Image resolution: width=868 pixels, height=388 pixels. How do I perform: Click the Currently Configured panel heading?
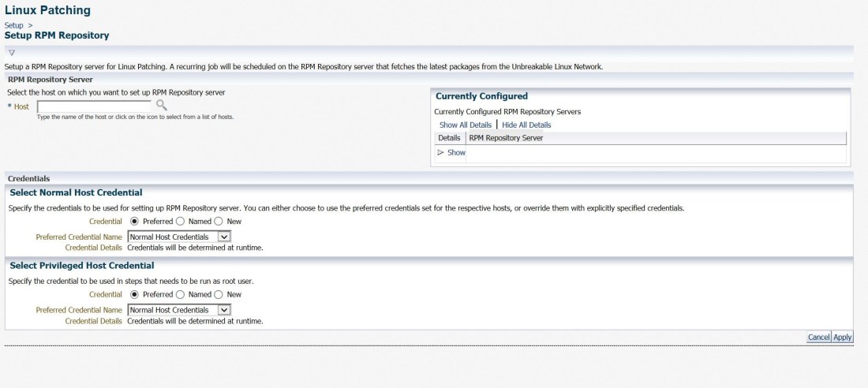pyautogui.click(x=481, y=96)
